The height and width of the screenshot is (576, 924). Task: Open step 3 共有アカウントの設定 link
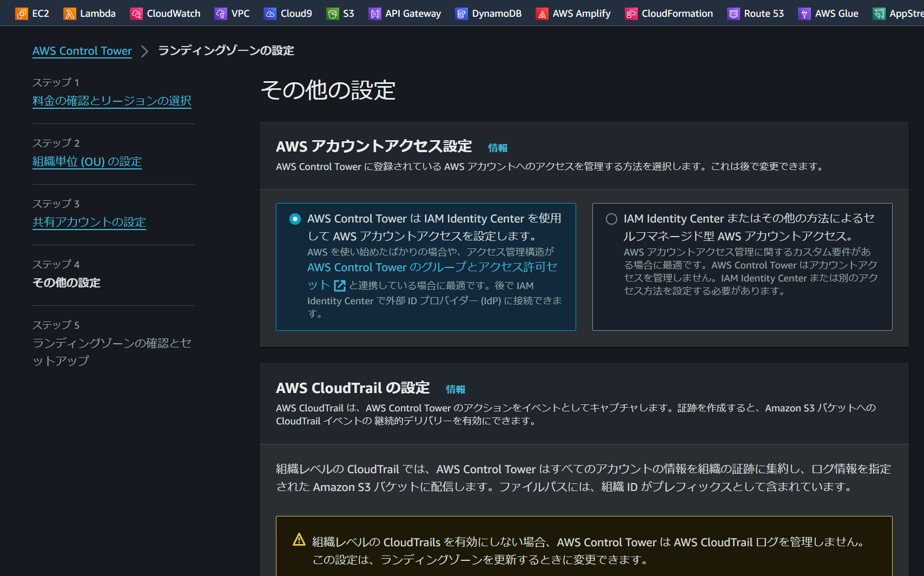89,222
